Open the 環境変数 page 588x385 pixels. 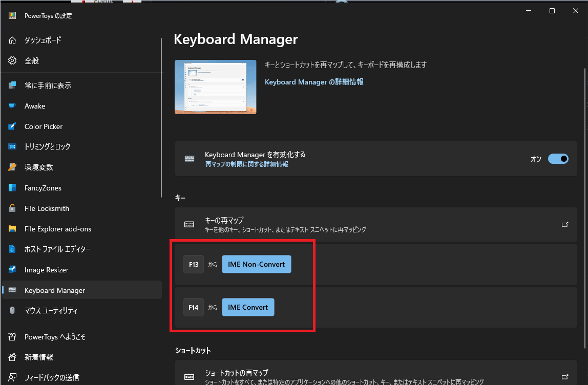[82, 167]
